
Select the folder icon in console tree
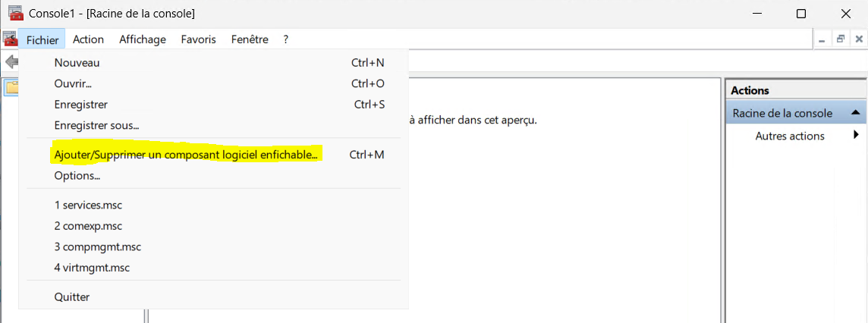tap(11, 87)
